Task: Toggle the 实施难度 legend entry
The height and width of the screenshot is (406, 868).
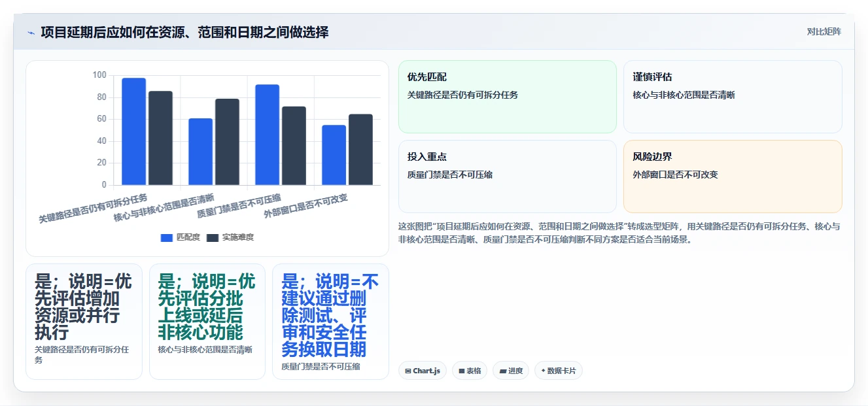Action: [230, 237]
